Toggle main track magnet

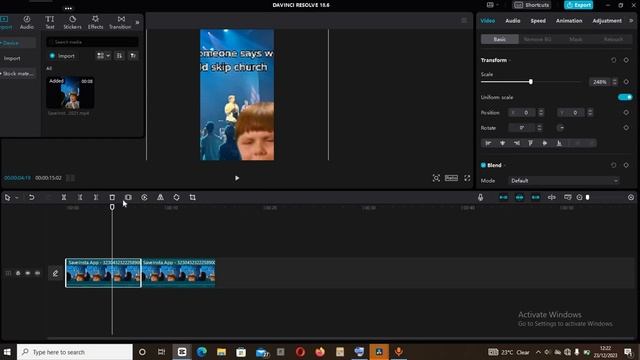[x=504, y=198]
